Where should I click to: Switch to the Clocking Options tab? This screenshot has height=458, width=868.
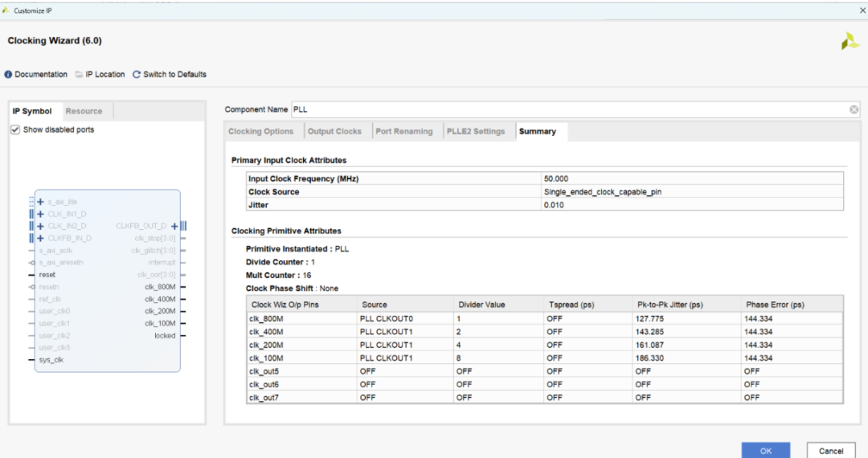coord(261,132)
